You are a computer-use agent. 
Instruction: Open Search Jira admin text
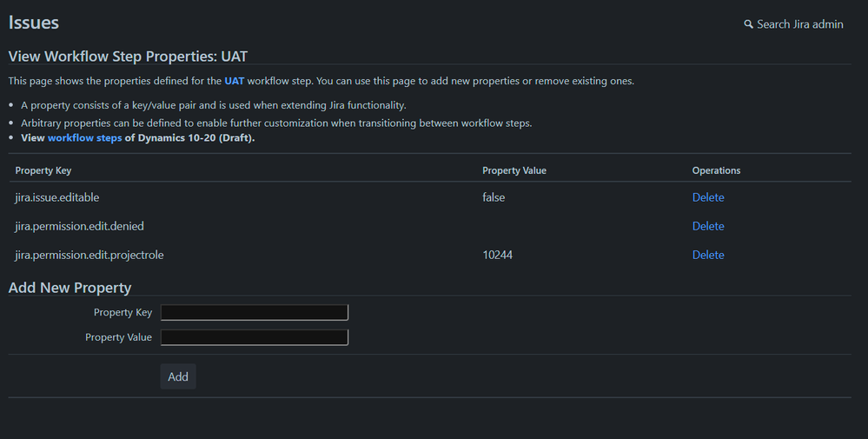click(800, 24)
